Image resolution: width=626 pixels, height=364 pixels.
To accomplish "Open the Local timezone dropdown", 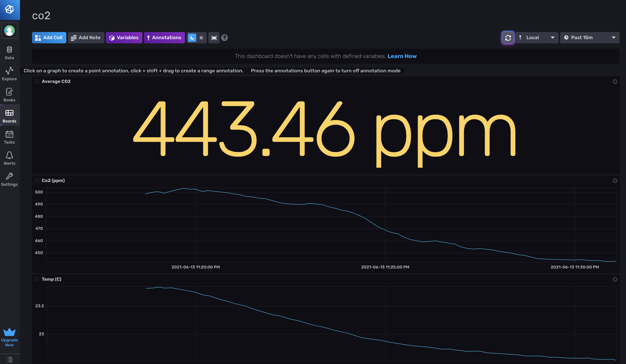I will pos(537,38).
